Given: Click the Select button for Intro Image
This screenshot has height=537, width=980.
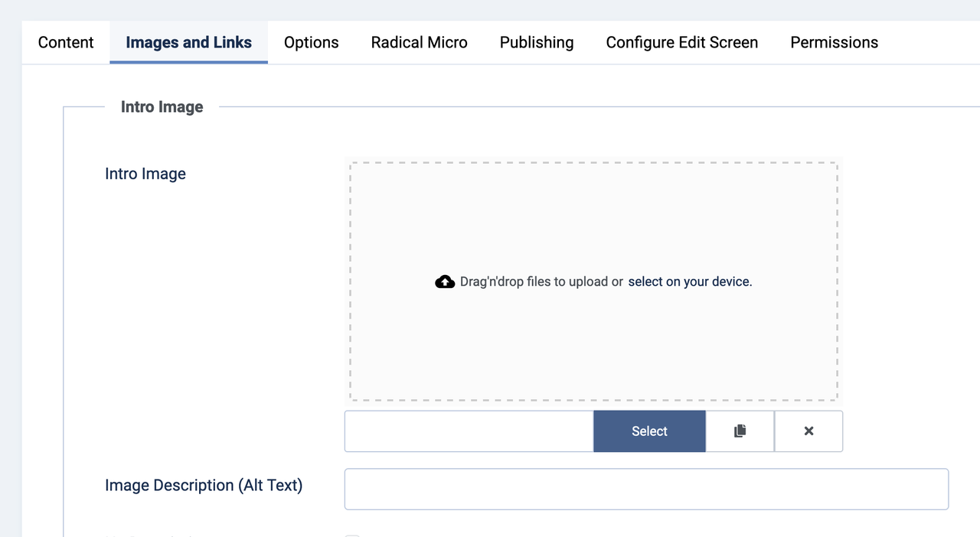Looking at the screenshot, I should coord(649,431).
